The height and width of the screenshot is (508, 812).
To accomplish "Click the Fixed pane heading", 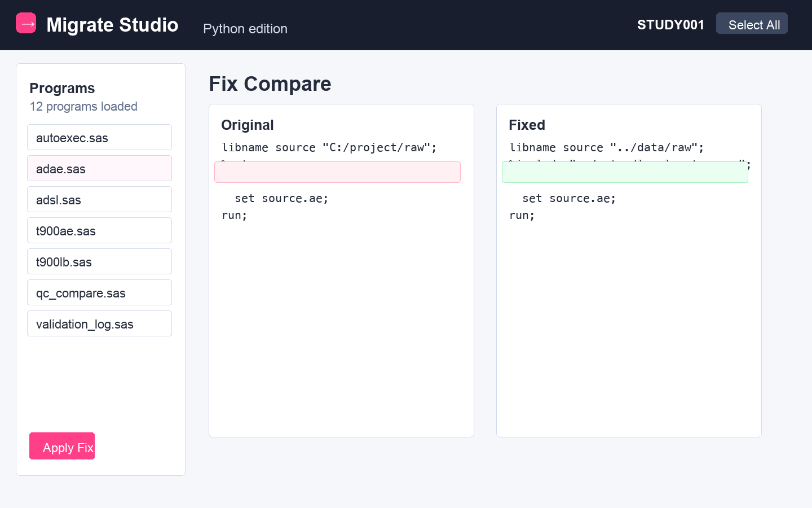I will click(x=527, y=125).
